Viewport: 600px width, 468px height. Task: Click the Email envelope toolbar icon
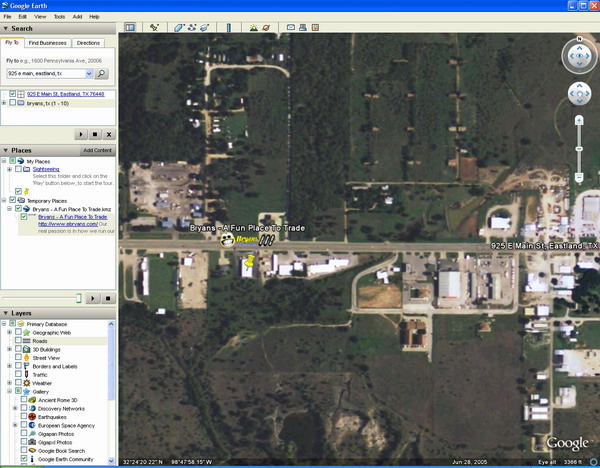point(291,28)
